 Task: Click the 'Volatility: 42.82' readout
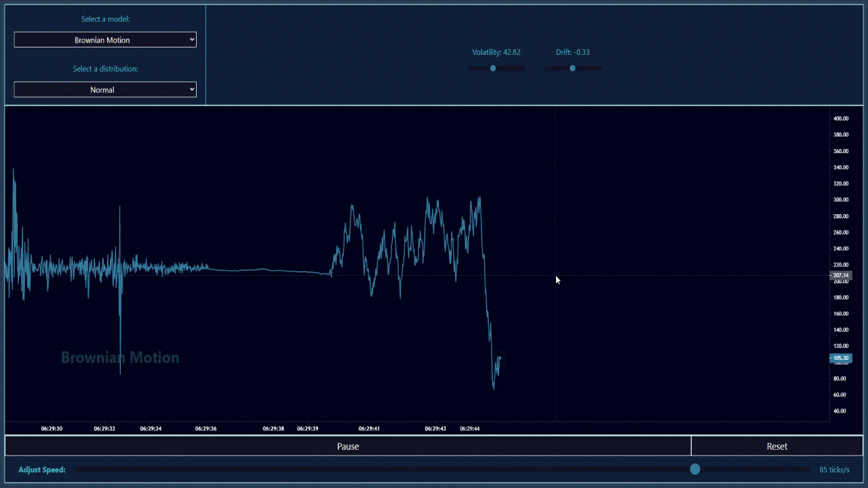click(x=496, y=52)
